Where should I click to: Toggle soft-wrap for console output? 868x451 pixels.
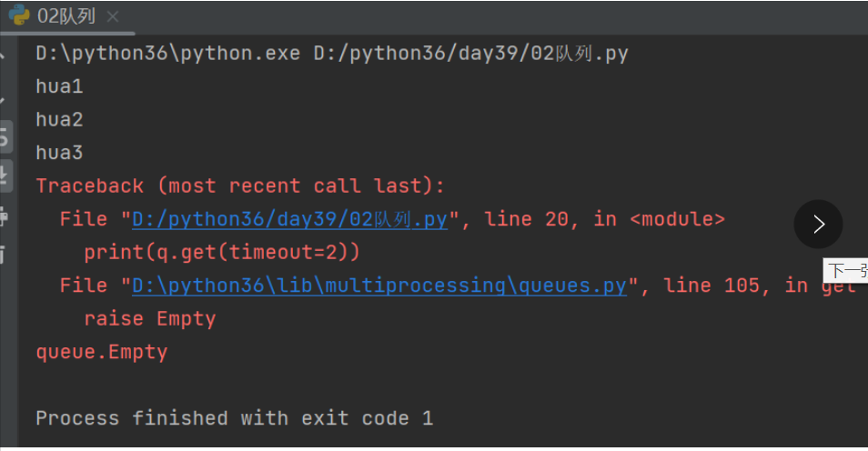[5, 137]
